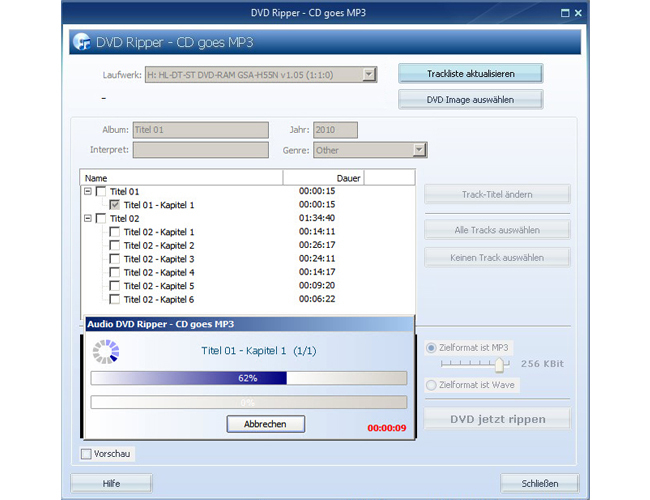Collapse the Titel 01 tree node
Screen dimensions: 650x500
tap(88, 192)
